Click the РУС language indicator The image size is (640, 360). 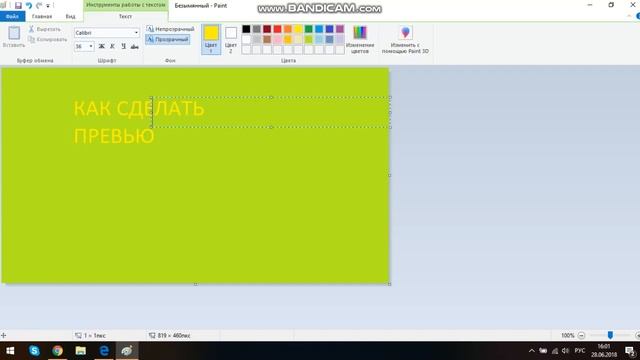coord(580,351)
